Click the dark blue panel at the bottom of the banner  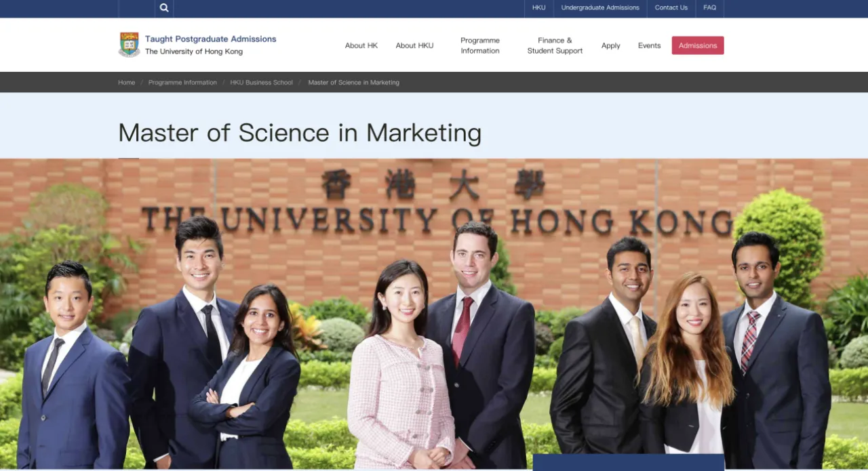[629, 462]
